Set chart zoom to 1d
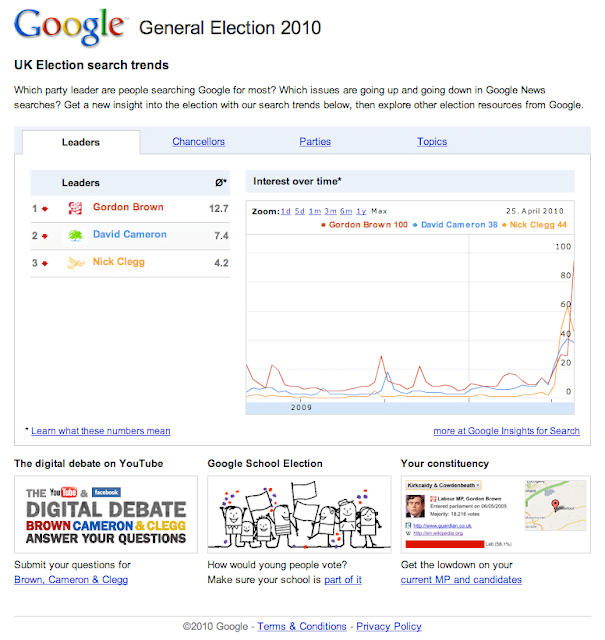This screenshot has height=640, width=605. pyautogui.click(x=286, y=211)
